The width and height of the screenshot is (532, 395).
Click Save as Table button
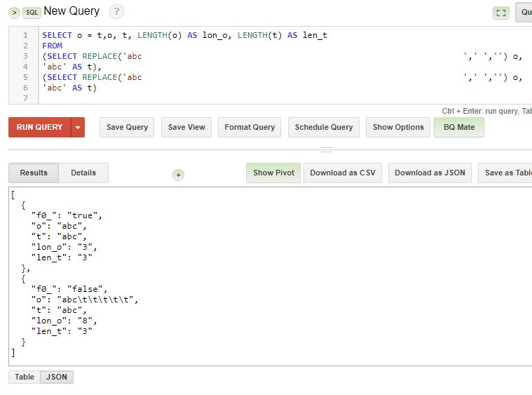tap(505, 173)
